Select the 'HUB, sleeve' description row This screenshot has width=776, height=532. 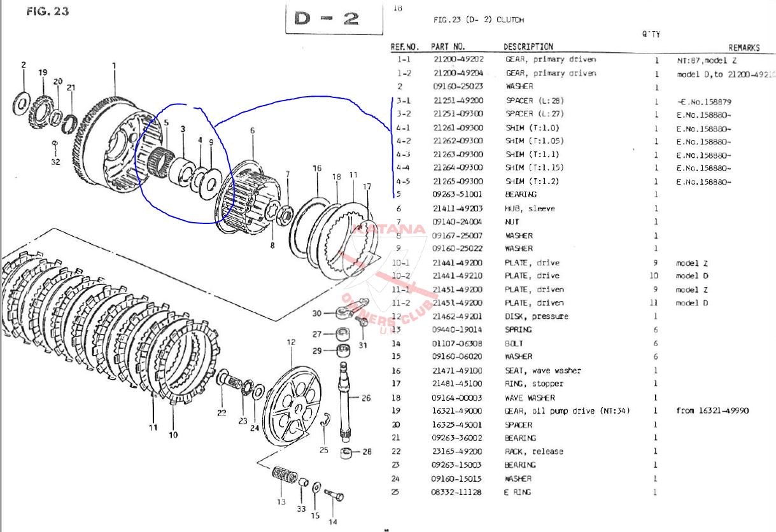[x=530, y=209]
